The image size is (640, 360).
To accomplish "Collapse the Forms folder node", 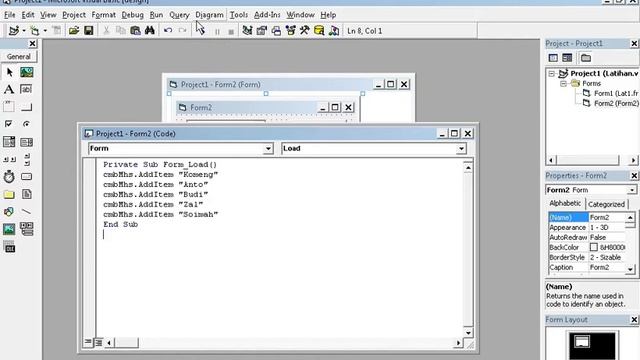I will point(563,84).
